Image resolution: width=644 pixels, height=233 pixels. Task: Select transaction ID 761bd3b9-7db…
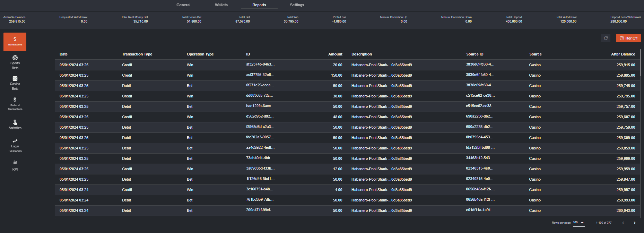[260, 200]
